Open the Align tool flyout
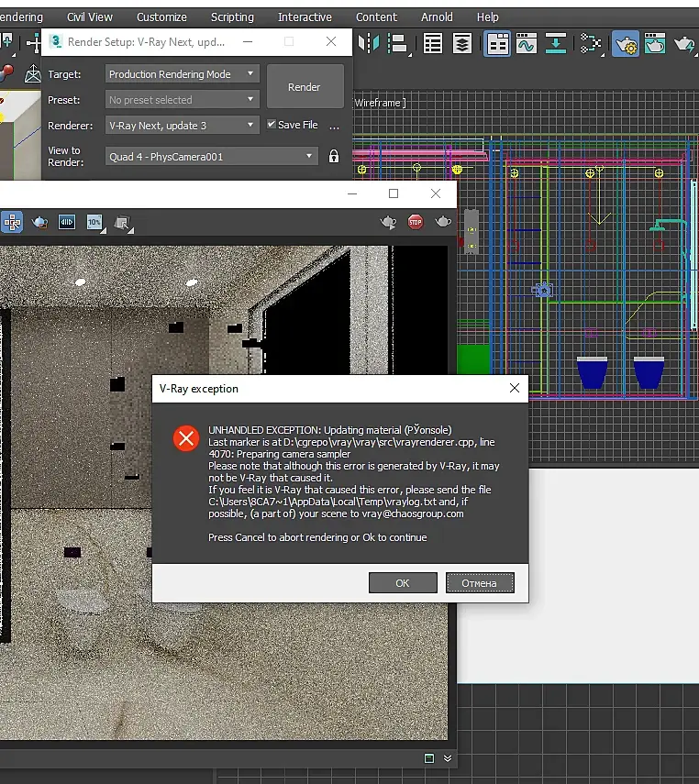This screenshot has width=699, height=784. (x=397, y=43)
